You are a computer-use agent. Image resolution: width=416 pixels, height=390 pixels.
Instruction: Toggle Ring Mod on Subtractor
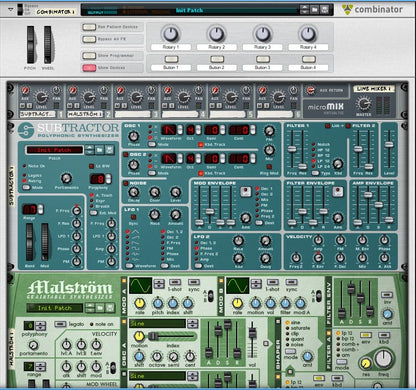click(269, 167)
